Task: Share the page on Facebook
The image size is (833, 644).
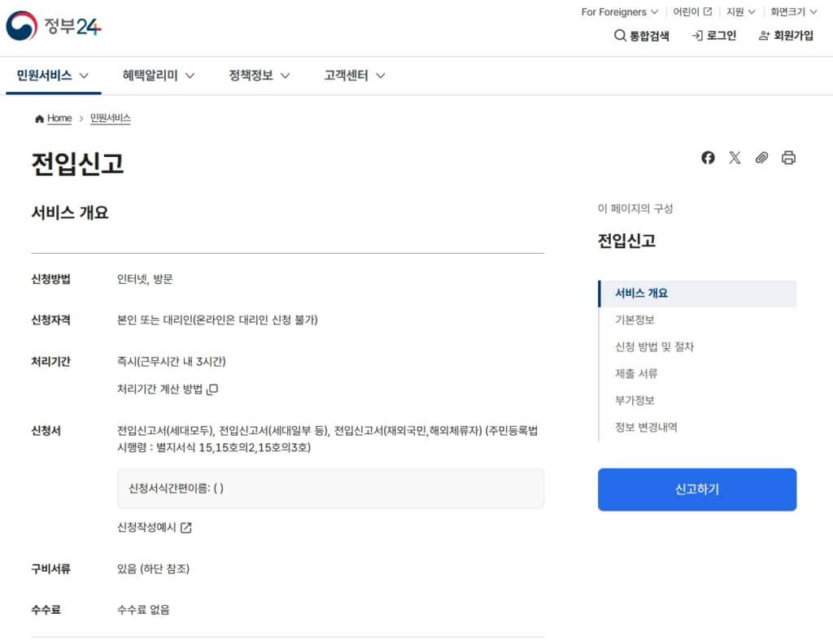Action: coord(707,158)
